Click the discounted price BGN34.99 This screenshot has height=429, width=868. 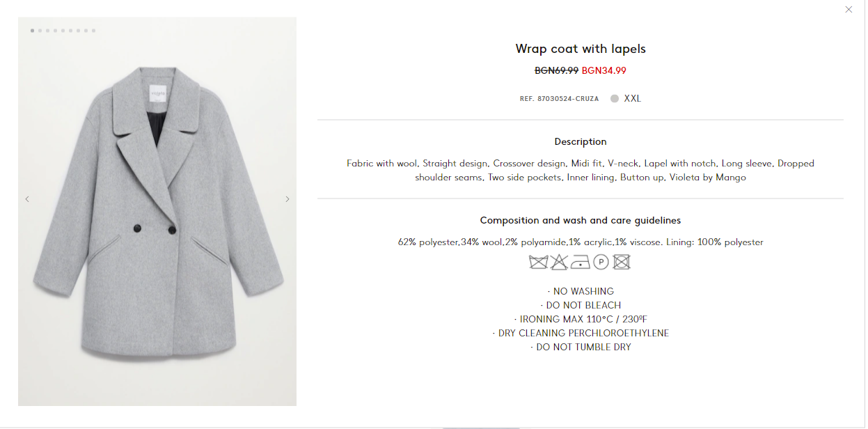pyautogui.click(x=604, y=70)
